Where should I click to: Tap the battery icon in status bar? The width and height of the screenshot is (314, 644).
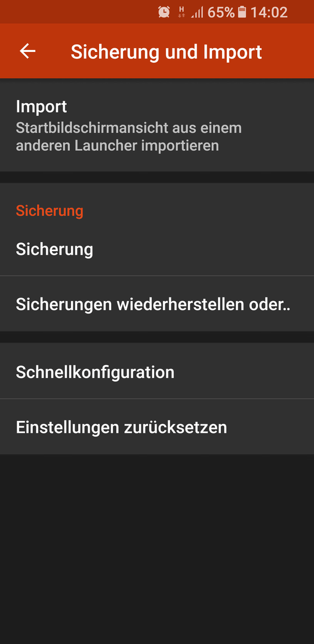(242, 13)
